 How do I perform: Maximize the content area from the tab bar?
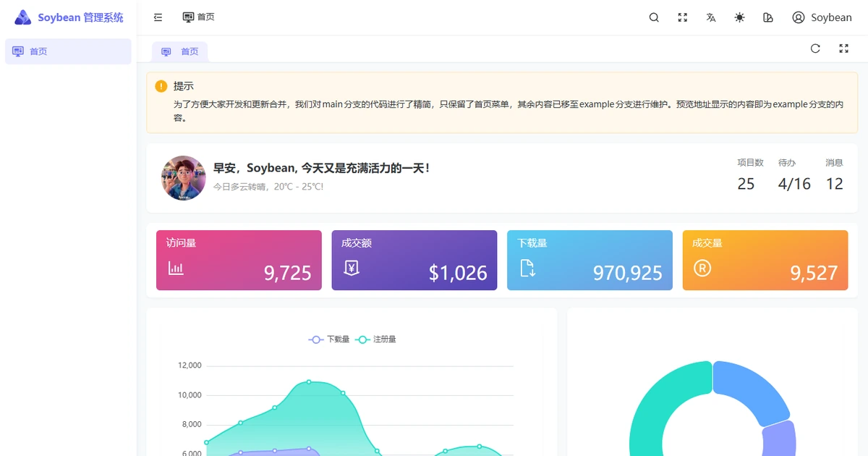tap(843, 48)
